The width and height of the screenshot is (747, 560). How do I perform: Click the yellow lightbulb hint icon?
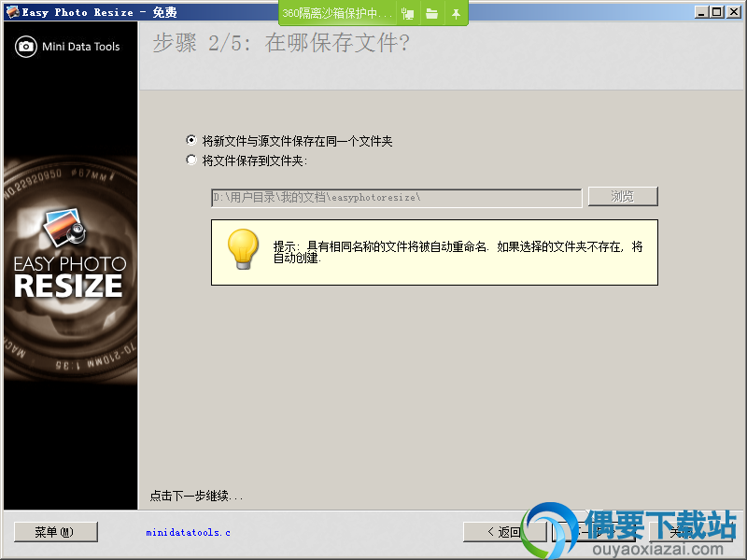(243, 249)
